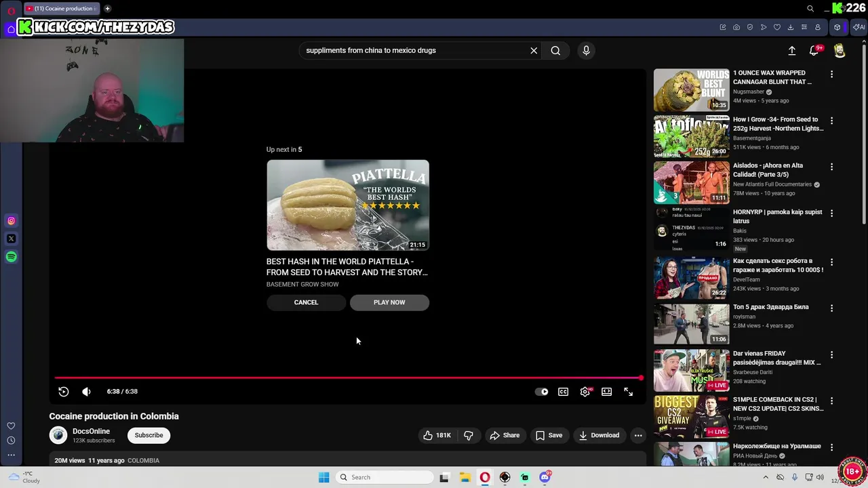Viewport: 868px width, 488px height.
Task: Open options for How I Grow video
Action: pos(831,121)
